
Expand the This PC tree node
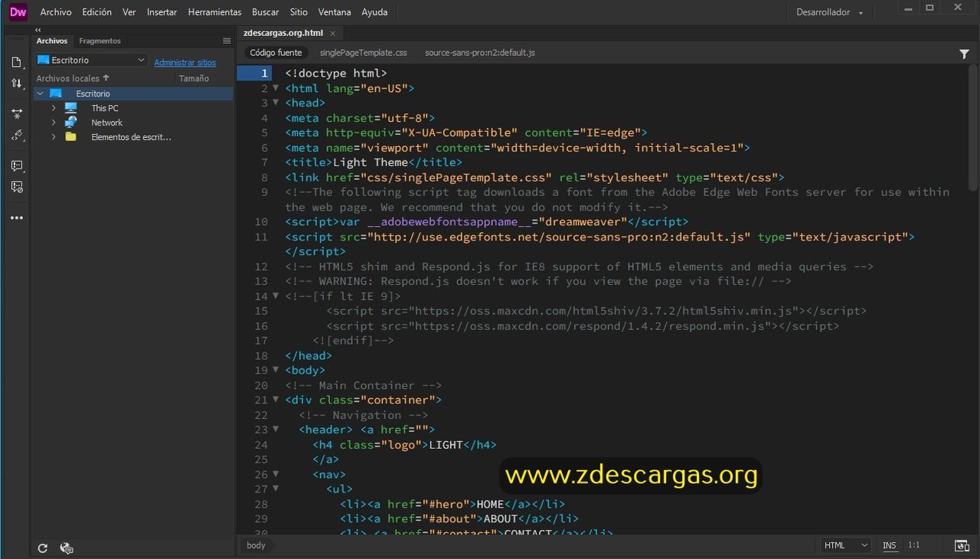coord(54,108)
